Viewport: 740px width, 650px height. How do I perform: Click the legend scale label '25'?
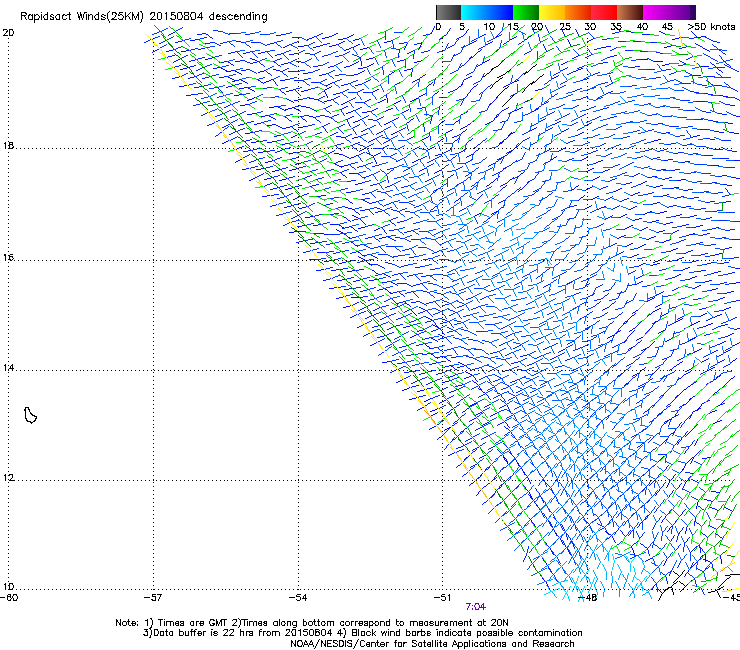click(x=565, y=27)
